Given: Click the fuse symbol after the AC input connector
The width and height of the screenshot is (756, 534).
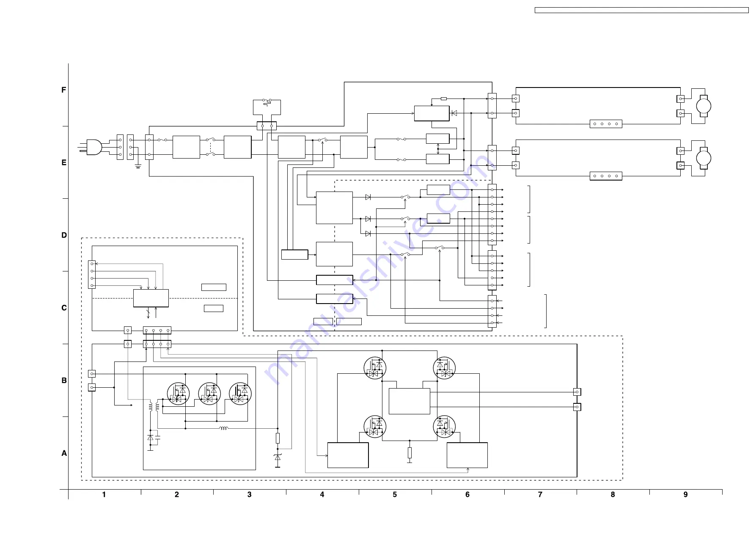Looking at the screenshot, I should click(162, 140).
